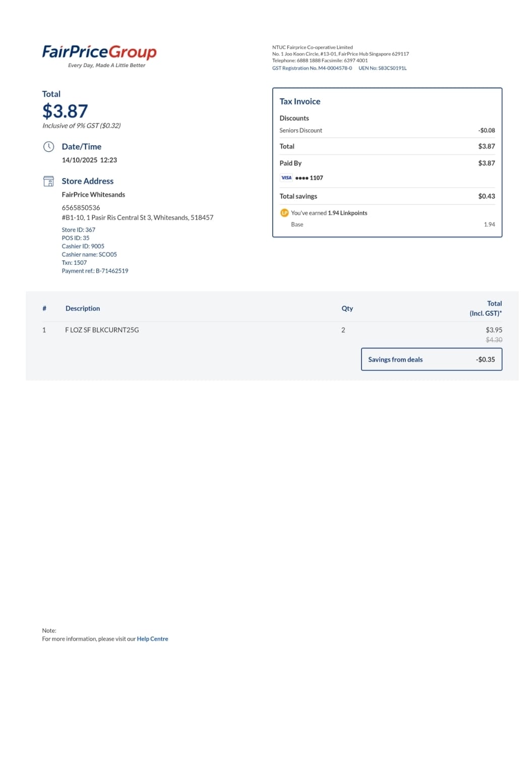Click the Paid By label
This screenshot has width=532, height=765.
coord(290,163)
